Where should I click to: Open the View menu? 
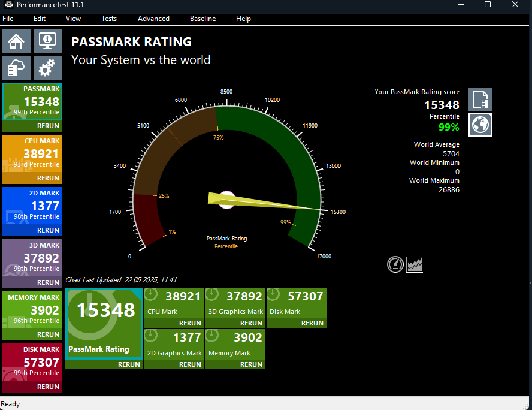point(73,19)
